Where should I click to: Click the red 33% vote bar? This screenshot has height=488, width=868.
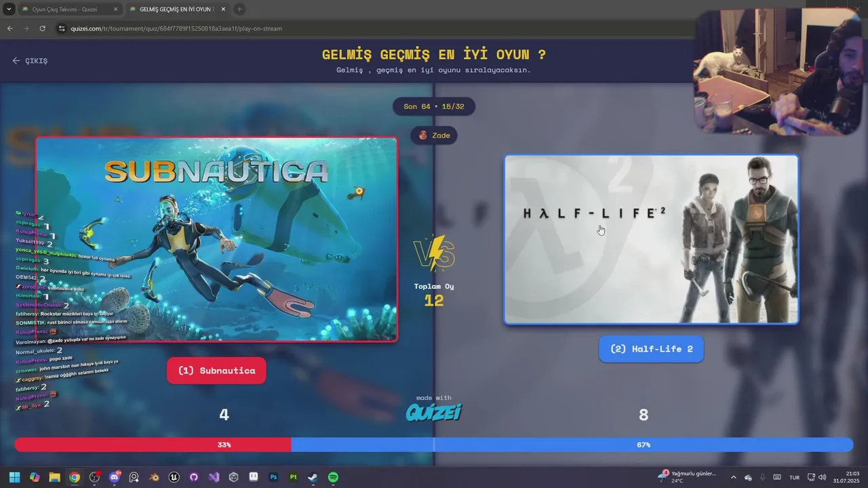(153, 445)
